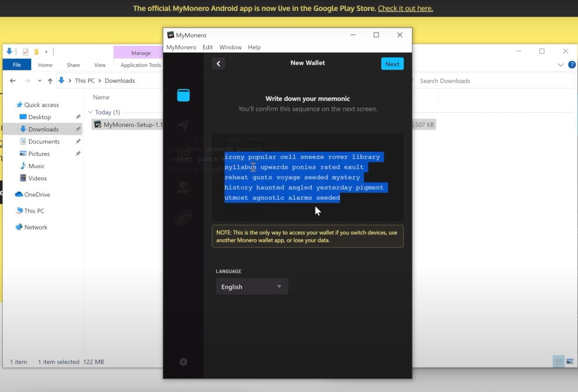Click the highlighted mnemonic seed text

coord(305,177)
